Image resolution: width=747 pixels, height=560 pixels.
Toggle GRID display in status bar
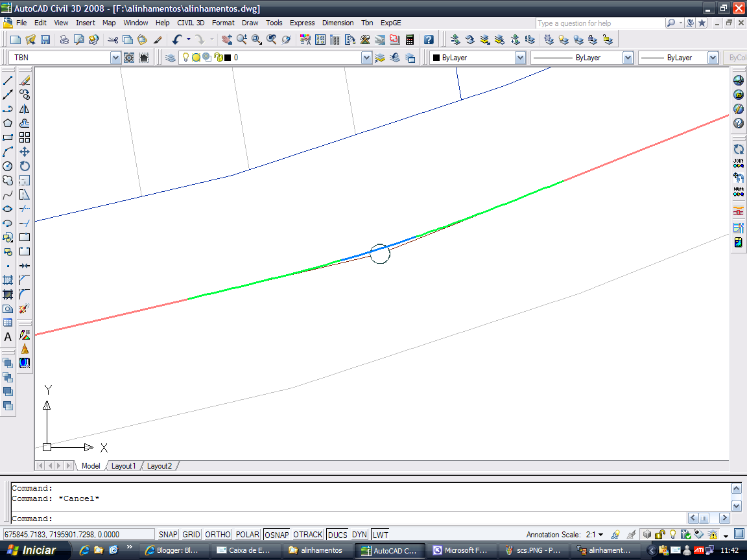(x=191, y=535)
